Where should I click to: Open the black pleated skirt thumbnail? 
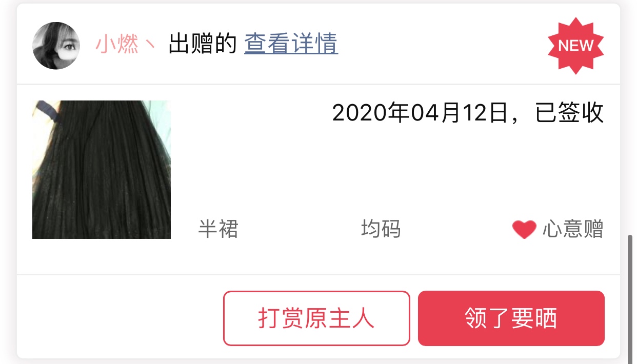(102, 170)
